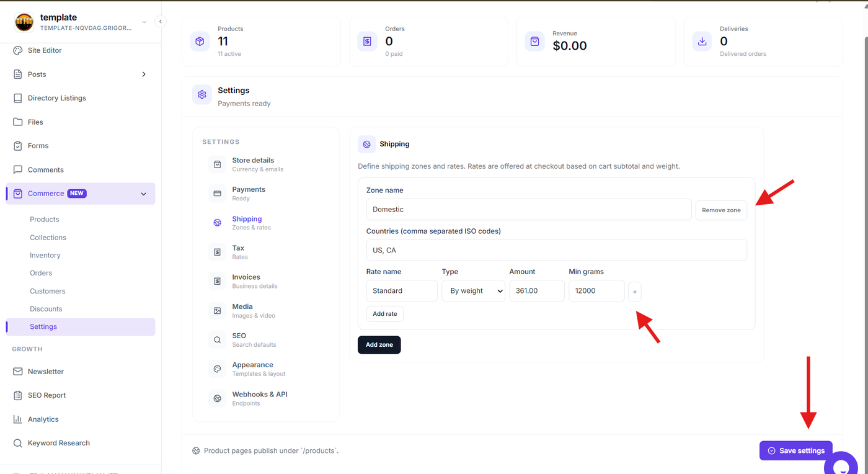
Task: Remove the Standard rate with x icon
Action: pos(635,292)
